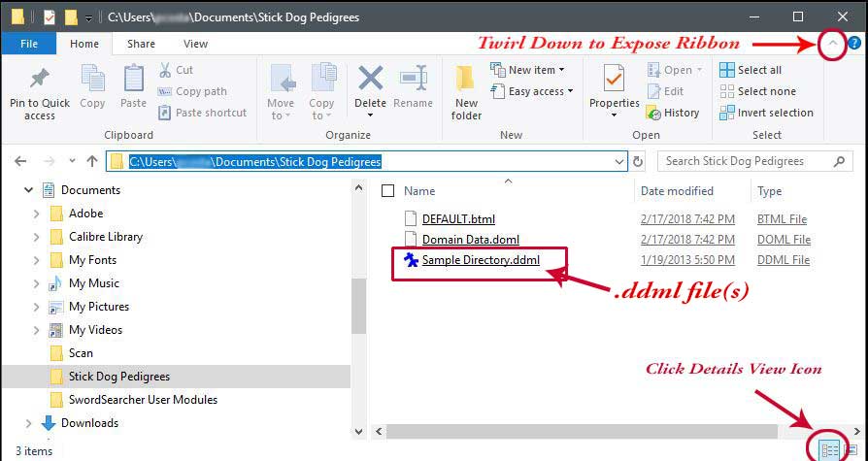Viewport: 868px width, 461px height.
Task: Click the Copy ribbon icon
Action: tap(92, 78)
